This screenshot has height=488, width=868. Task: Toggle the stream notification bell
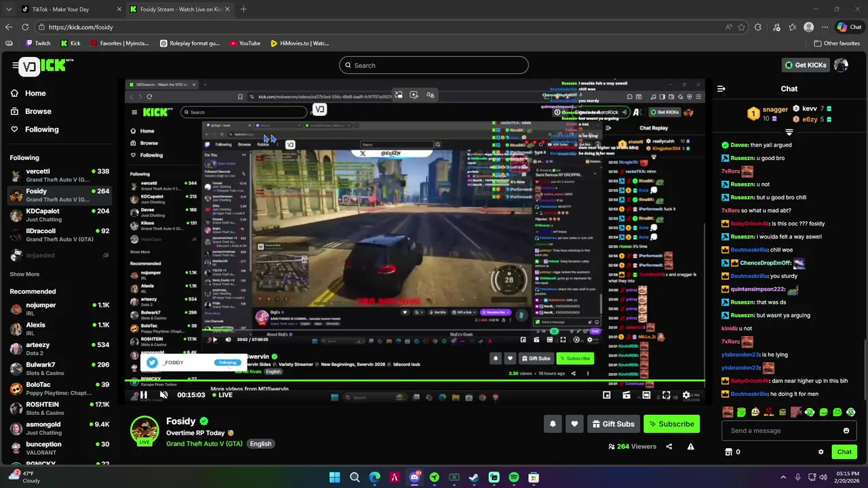(553, 424)
